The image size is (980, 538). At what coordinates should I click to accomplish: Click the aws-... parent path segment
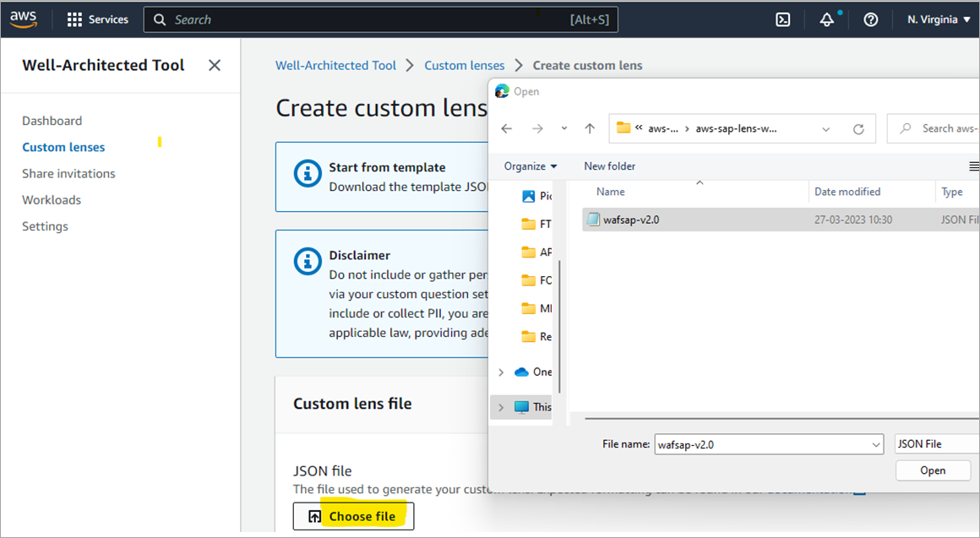click(x=662, y=128)
